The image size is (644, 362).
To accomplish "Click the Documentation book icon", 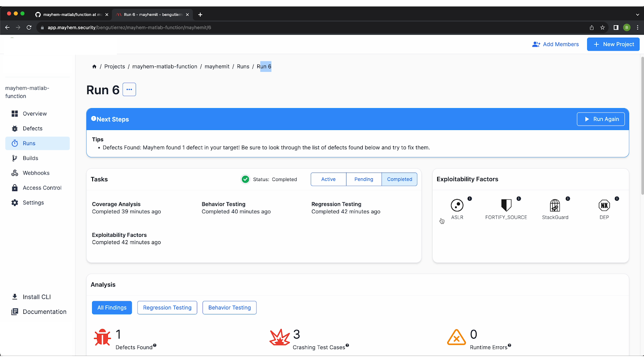I will 15,312.
